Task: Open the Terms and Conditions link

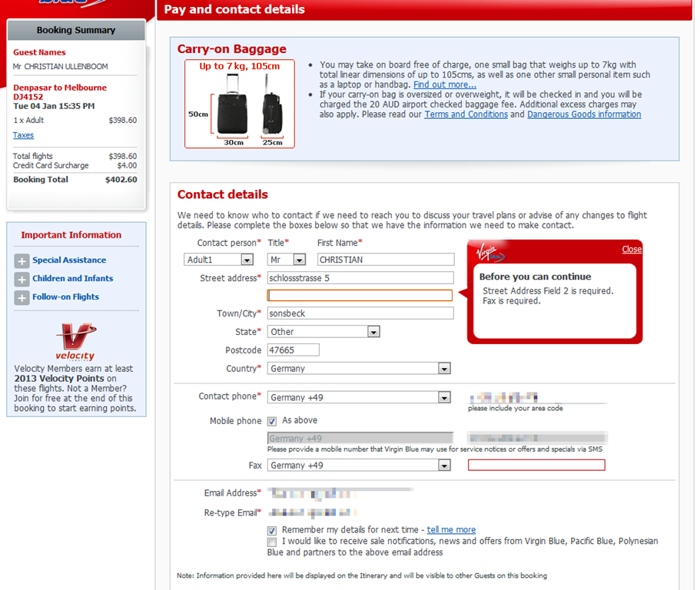Action: (466, 114)
